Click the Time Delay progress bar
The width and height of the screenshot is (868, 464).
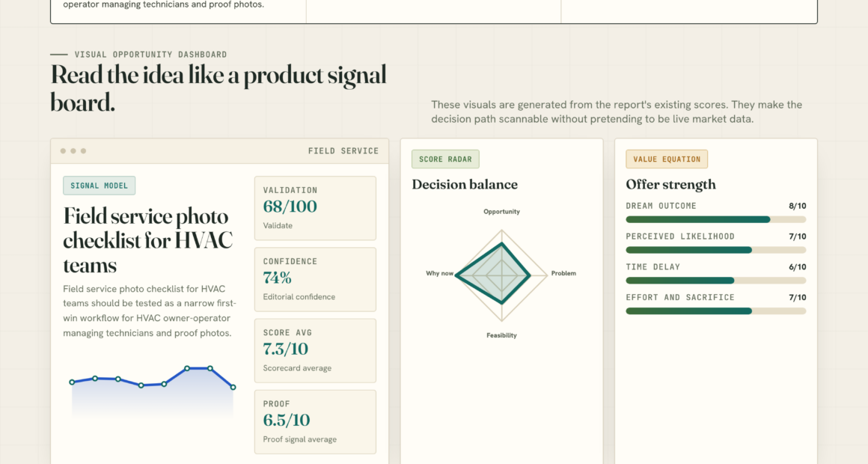point(716,281)
